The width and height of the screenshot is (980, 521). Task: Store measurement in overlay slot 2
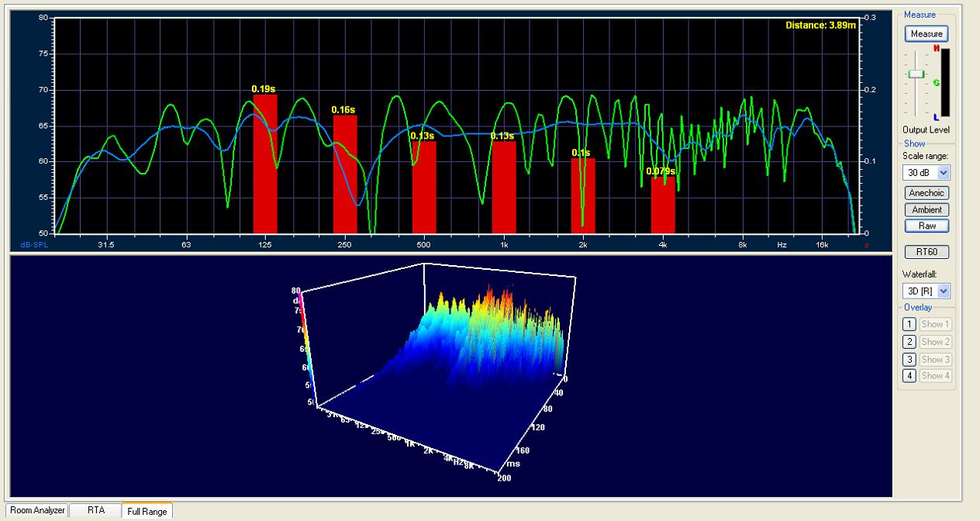[x=910, y=342]
